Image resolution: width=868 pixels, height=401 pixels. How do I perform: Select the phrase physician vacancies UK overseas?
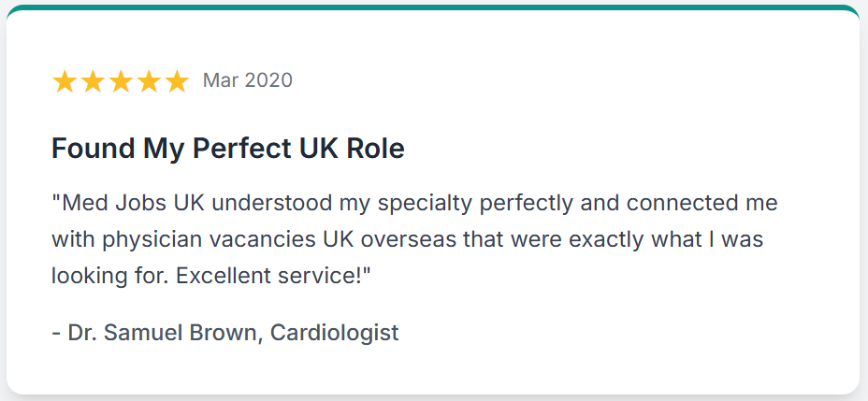[276, 239]
